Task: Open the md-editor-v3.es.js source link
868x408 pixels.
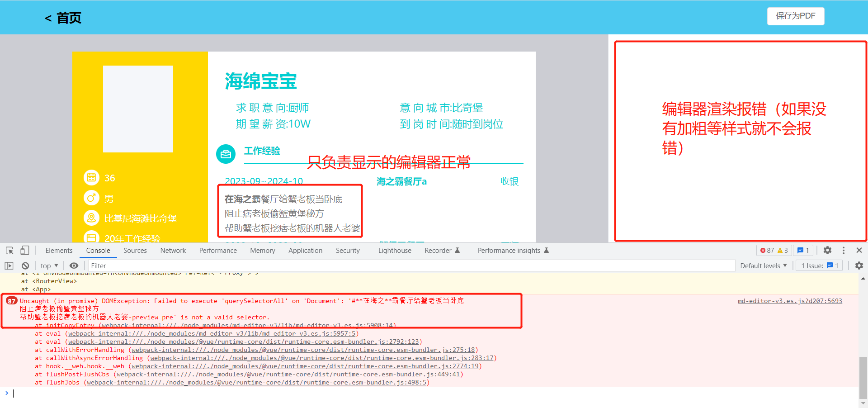Action: coord(789,301)
